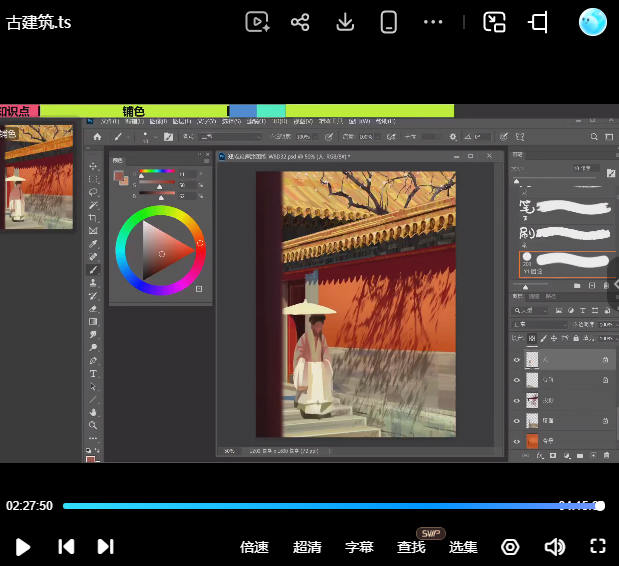Select the Path Selection tool
The width and height of the screenshot is (619, 566).
(x=93, y=386)
